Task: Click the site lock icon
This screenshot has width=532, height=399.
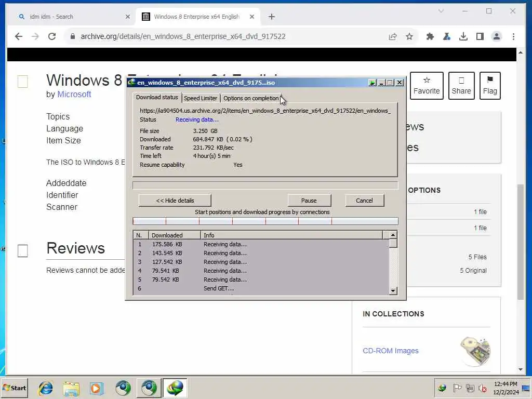Action: click(x=72, y=36)
